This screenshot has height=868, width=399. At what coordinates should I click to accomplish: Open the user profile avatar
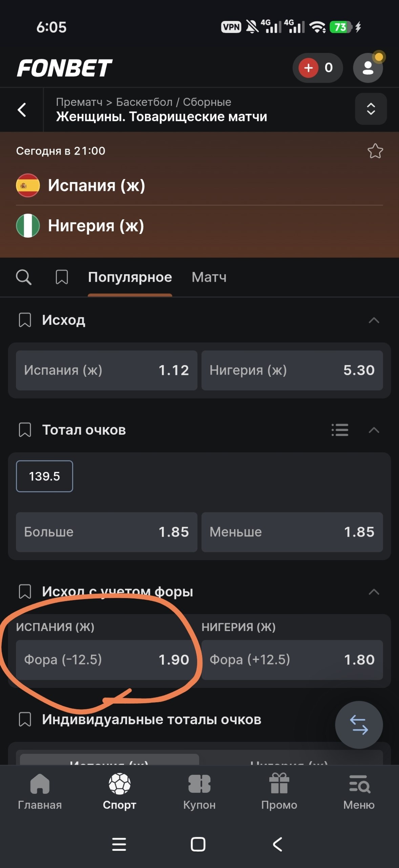368,68
